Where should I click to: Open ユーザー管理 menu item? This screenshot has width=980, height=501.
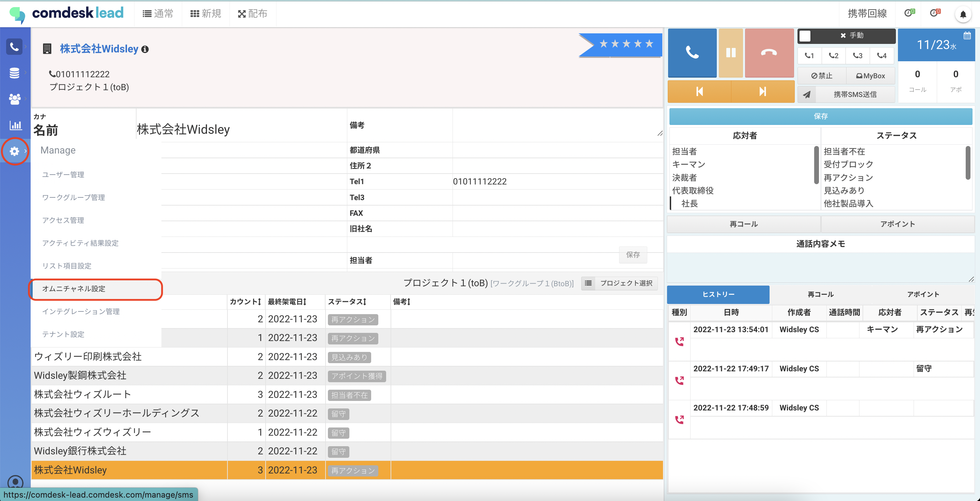(x=63, y=175)
